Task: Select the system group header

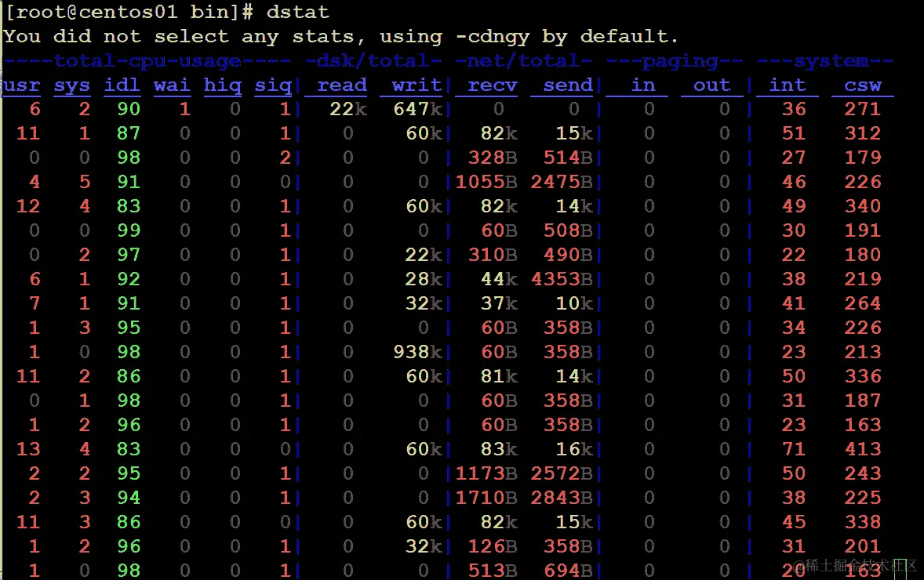Action: tap(825, 60)
